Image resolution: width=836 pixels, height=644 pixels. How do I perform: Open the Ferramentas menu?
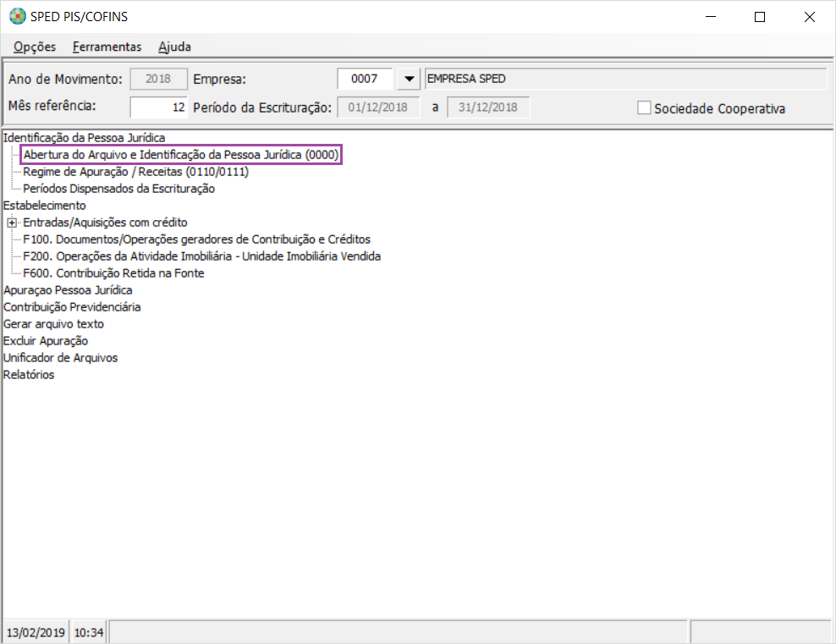107,47
